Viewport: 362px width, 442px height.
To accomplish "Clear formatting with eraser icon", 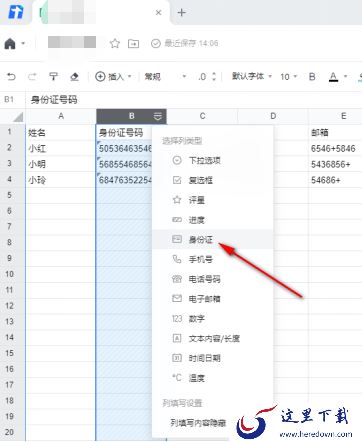I will tap(74, 77).
